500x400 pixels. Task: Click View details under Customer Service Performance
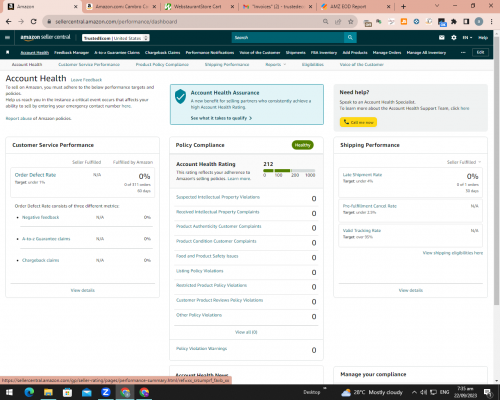click(x=83, y=290)
